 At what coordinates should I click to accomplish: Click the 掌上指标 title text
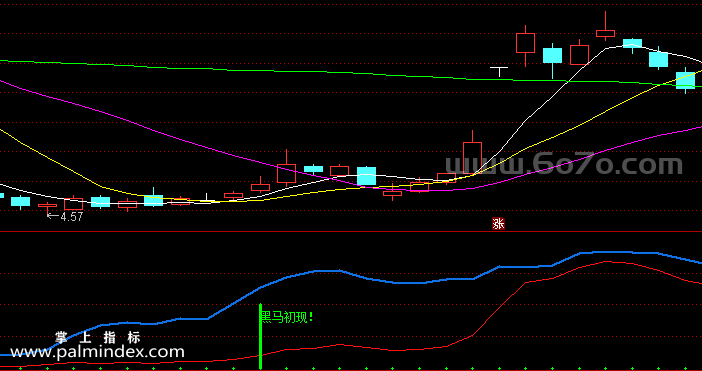(x=98, y=337)
